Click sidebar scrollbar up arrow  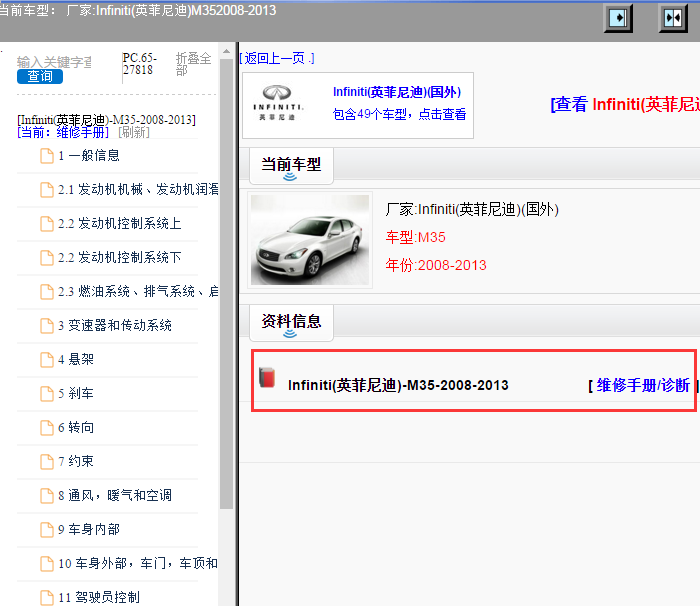(x=226, y=51)
